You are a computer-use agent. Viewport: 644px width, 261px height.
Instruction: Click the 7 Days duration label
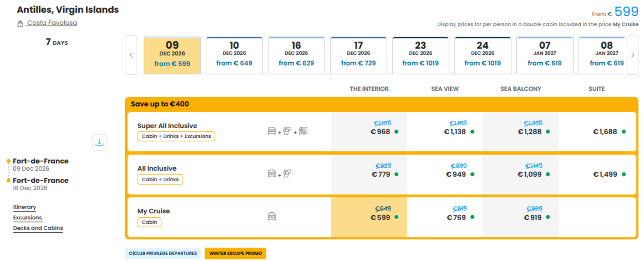coord(57,42)
